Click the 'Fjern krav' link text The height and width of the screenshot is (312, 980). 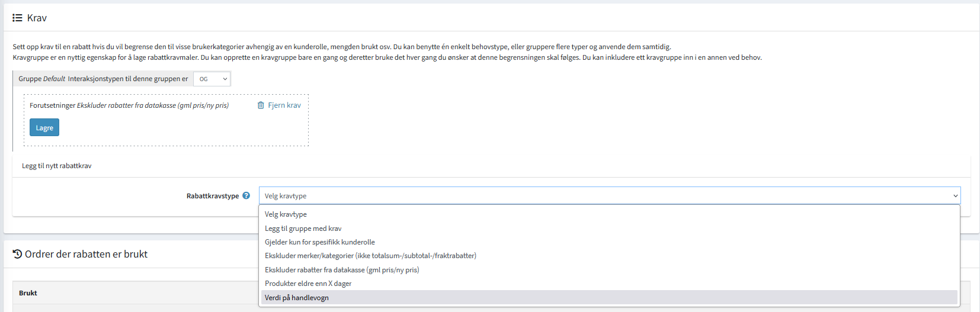284,105
